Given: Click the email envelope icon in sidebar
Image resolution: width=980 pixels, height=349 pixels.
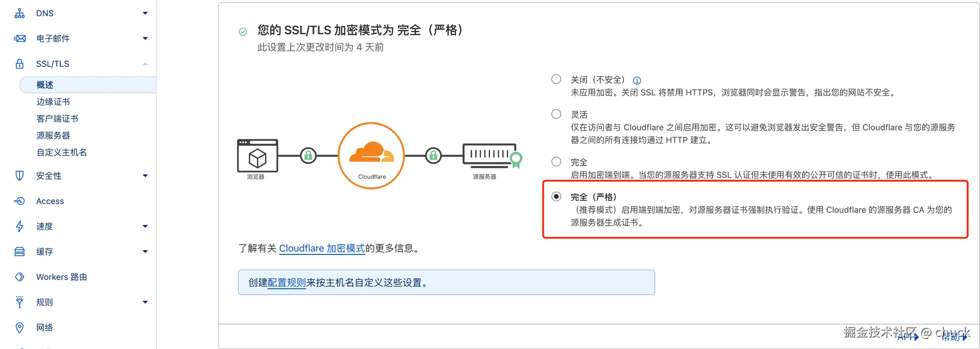Looking at the screenshot, I should [x=20, y=38].
